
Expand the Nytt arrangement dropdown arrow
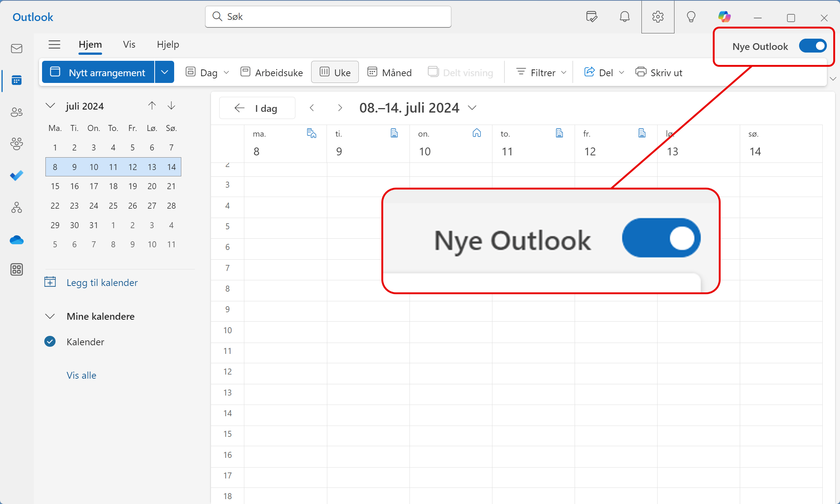(x=164, y=72)
